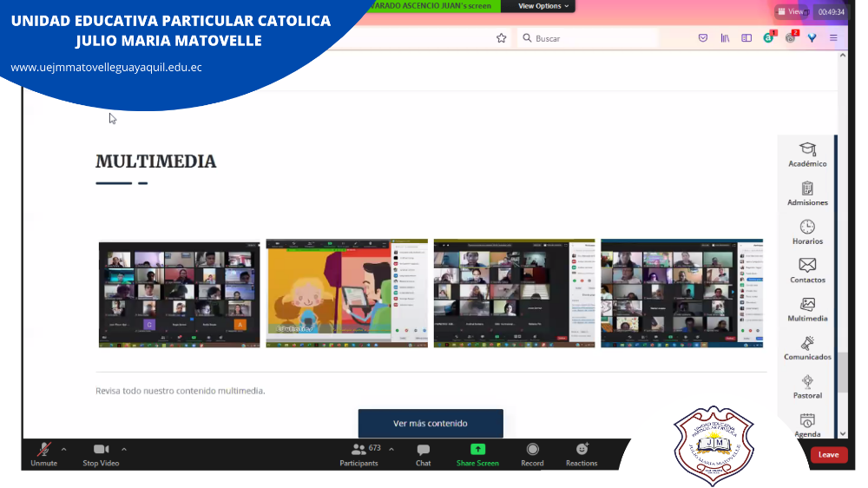Click the vertical scrollbar thumb
Screen dimensions: 868x488
843,373
